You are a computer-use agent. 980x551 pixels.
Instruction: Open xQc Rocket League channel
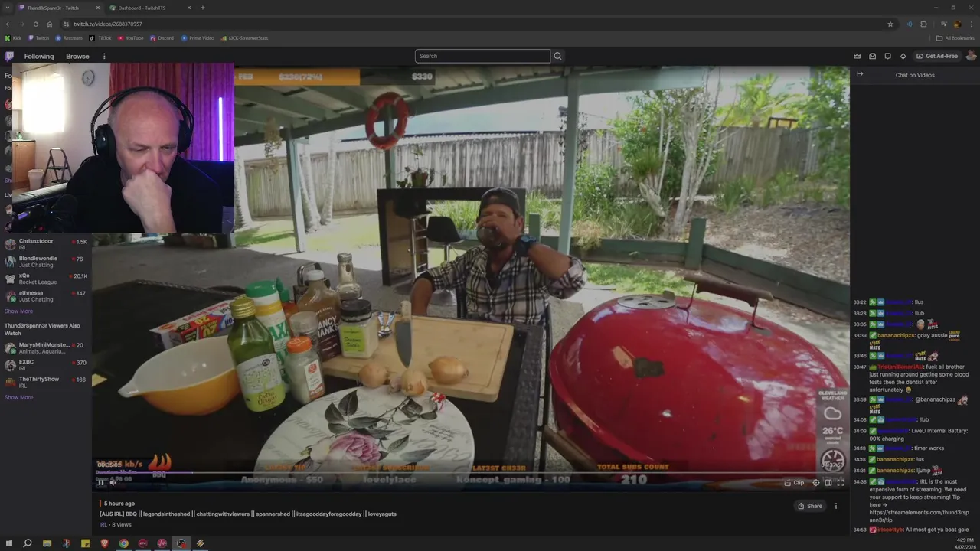(46, 279)
